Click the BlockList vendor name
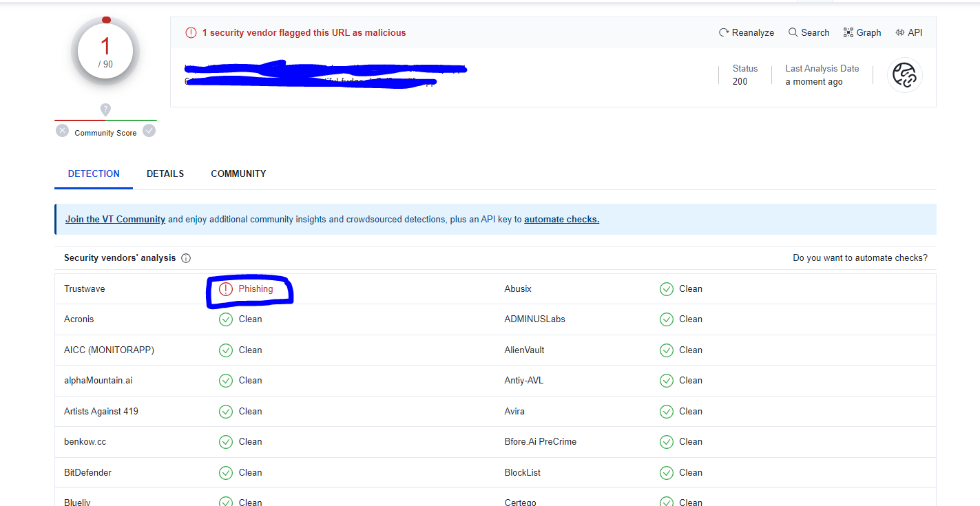The image size is (980, 506). pyautogui.click(x=523, y=473)
